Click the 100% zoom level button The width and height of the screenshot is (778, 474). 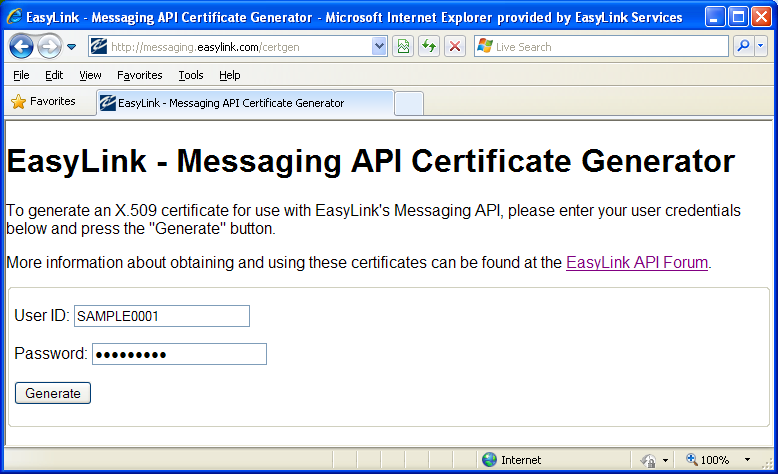click(x=707, y=460)
